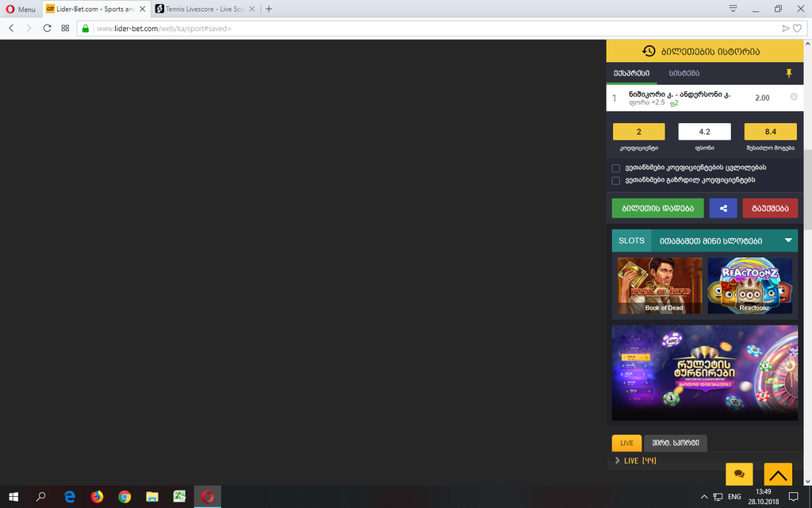
Task: Edit the stake amount field showing 4.2
Action: coord(704,132)
